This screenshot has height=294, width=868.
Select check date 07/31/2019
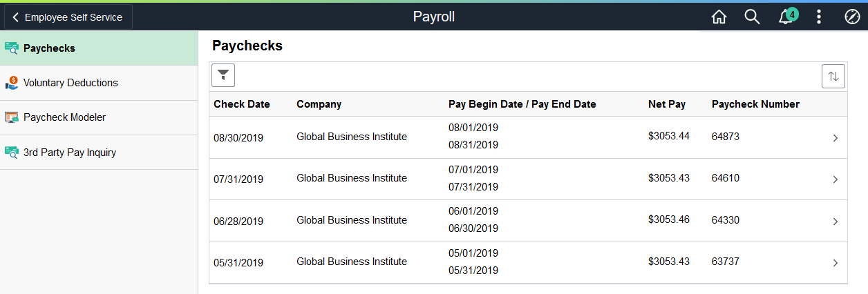238,179
